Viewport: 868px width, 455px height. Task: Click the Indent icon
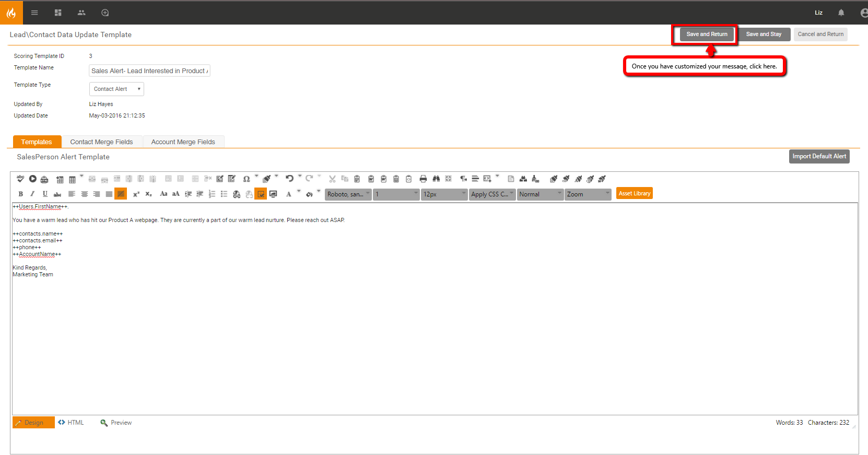(x=189, y=194)
